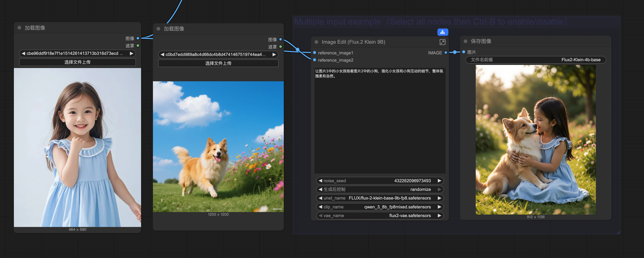This screenshot has height=258, width=644.
Task: Toggle collapse dot on 保存图像 node
Action: [x=465, y=41]
